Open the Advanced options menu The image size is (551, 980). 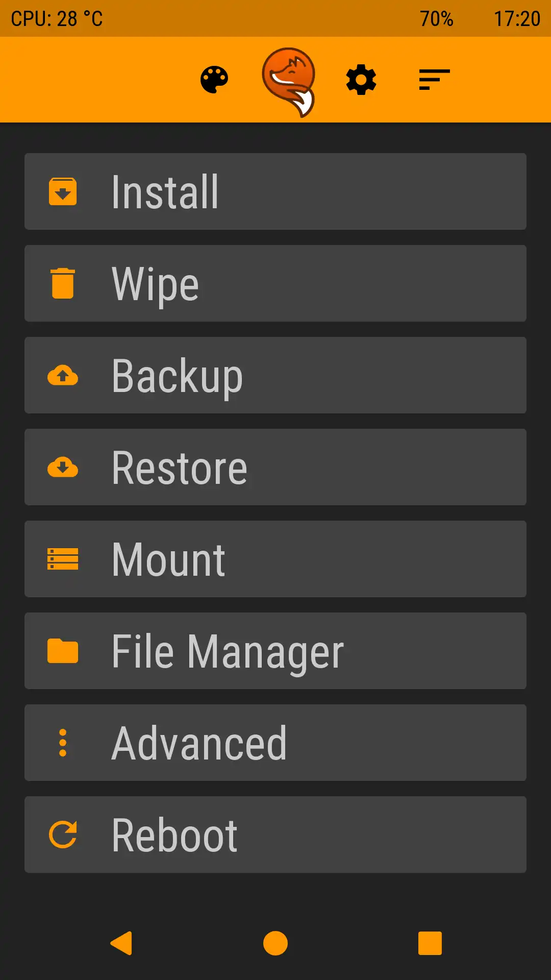[x=275, y=743]
